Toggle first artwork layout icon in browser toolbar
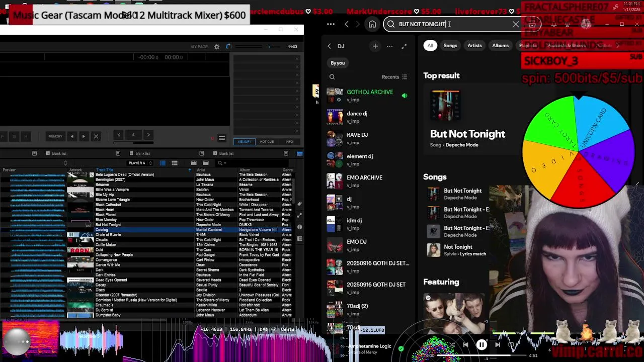Image resolution: width=644 pixels, height=362 pixels. point(194,163)
